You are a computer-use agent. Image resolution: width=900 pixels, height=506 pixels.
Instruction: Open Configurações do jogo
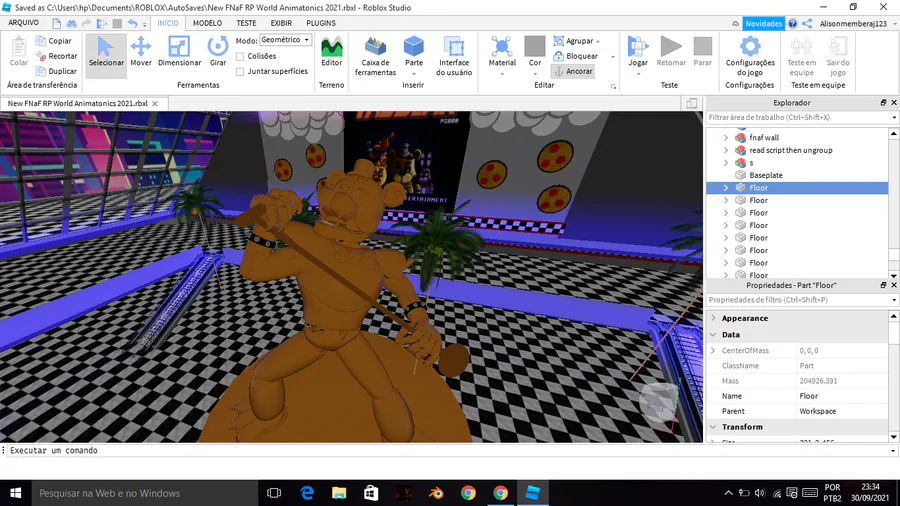pyautogui.click(x=750, y=56)
